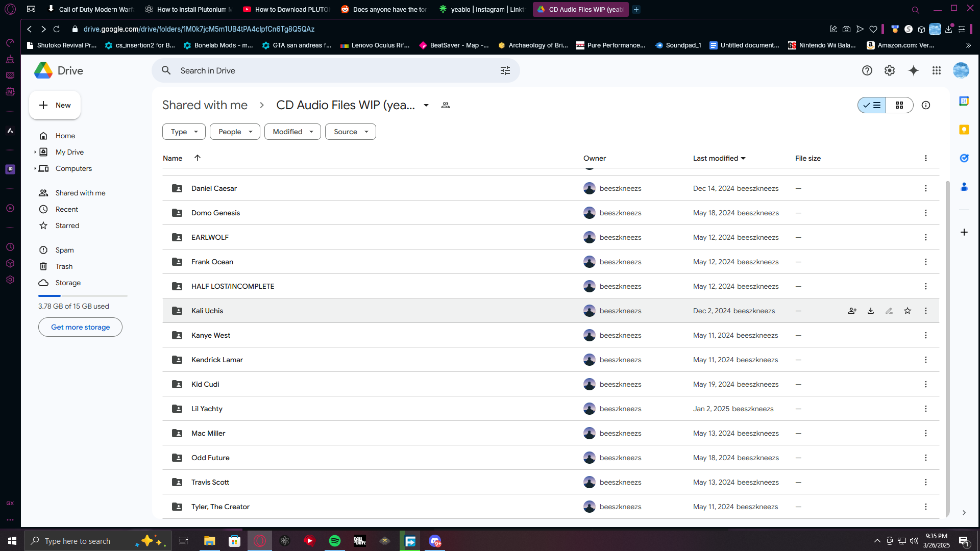Image resolution: width=980 pixels, height=551 pixels.
Task: Open the Google apps grid
Action: [x=936, y=70]
